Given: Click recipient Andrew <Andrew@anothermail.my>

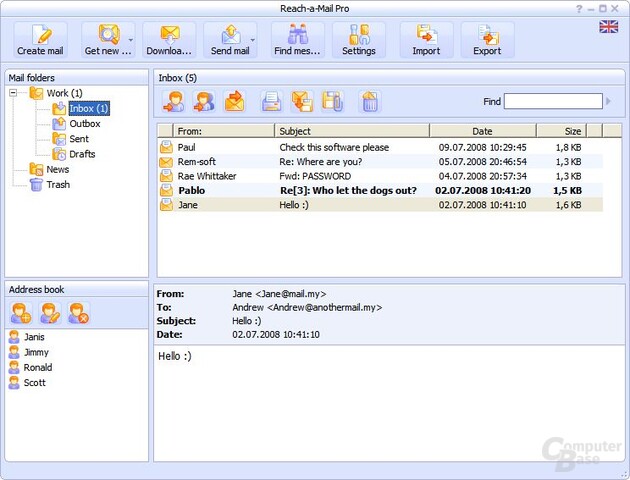Looking at the screenshot, I should (x=307, y=308).
